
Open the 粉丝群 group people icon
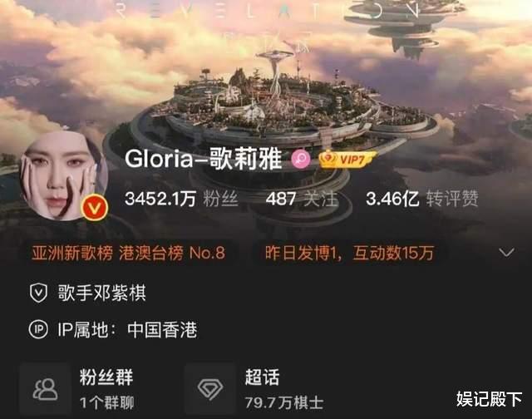pos(45,389)
